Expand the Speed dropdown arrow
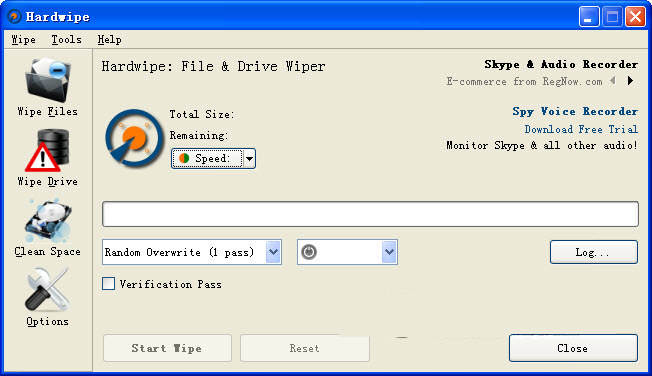652x376 pixels. [x=249, y=158]
